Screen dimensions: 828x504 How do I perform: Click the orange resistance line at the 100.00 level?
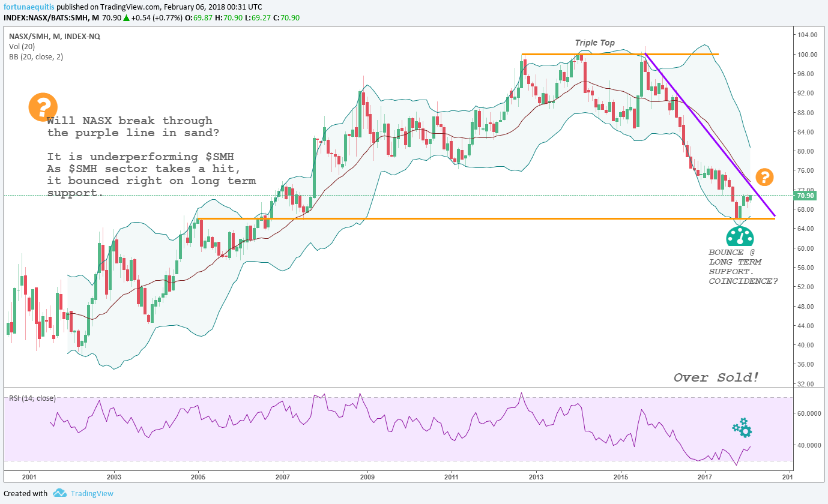coord(620,55)
